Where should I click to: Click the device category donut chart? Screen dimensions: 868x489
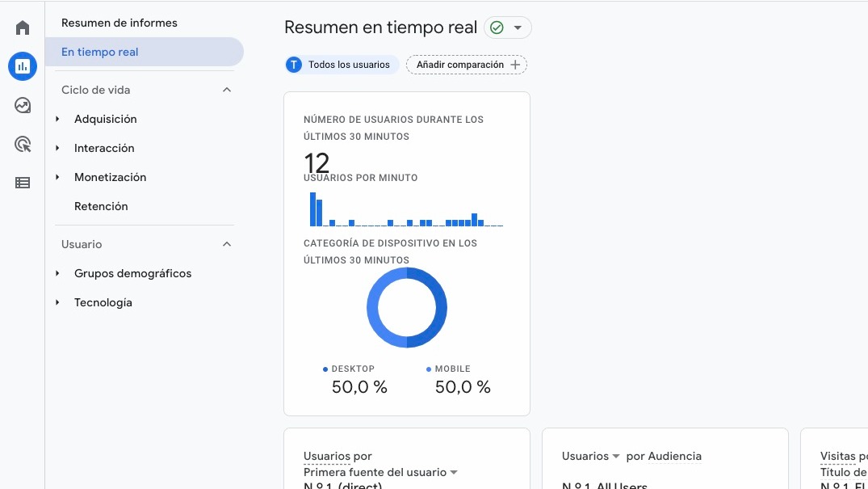coord(407,308)
